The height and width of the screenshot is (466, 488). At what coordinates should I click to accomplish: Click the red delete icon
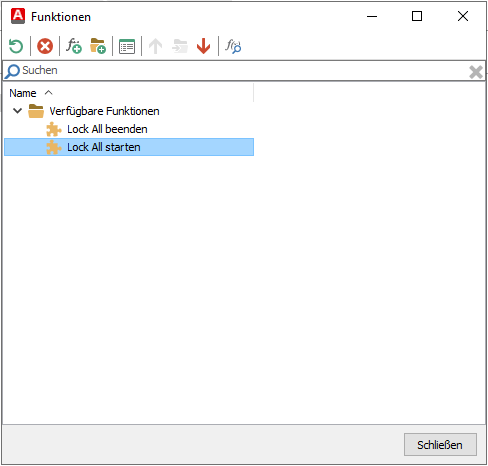point(45,46)
